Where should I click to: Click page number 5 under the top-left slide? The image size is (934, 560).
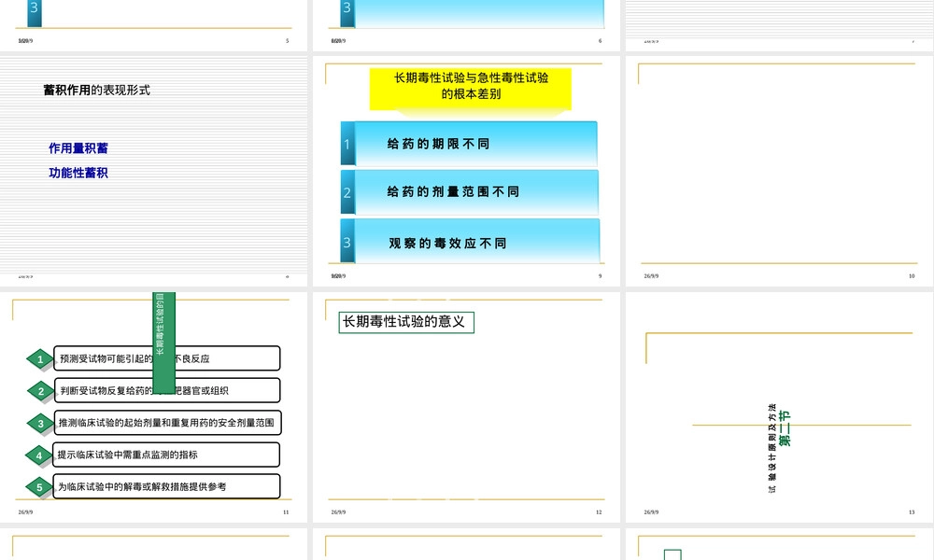[287, 40]
